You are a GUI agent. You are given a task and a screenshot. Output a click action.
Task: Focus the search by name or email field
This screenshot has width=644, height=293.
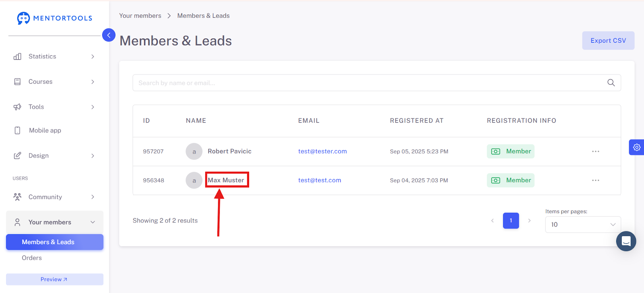[x=377, y=83]
